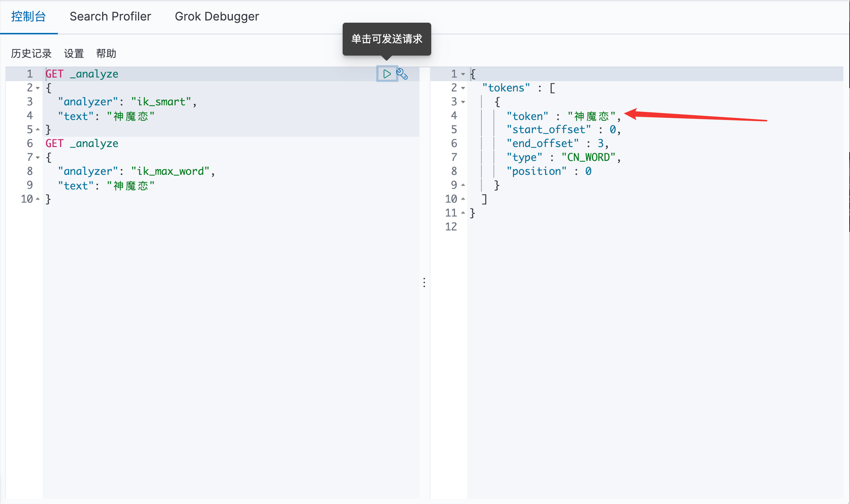
Task: Collapse fold arrow on response line 3
Action: pos(463,102)
